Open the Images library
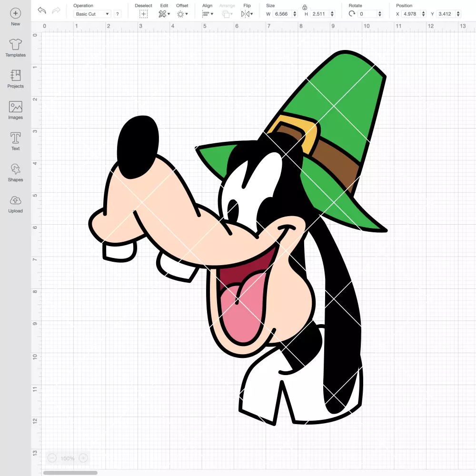Image resolution: width=476 pixels, height=476 pixels. (x=16, y=110)
